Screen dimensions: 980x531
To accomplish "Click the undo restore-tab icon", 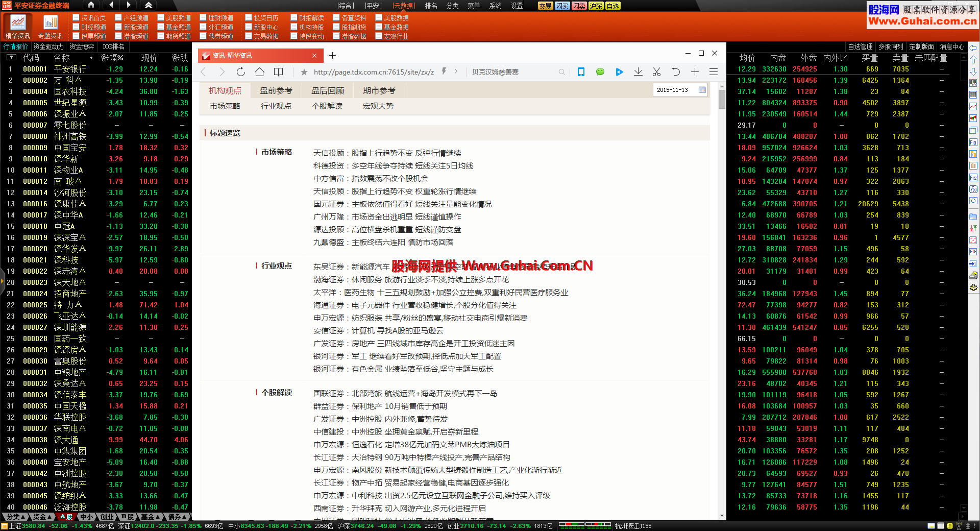I will coord(676,72).
